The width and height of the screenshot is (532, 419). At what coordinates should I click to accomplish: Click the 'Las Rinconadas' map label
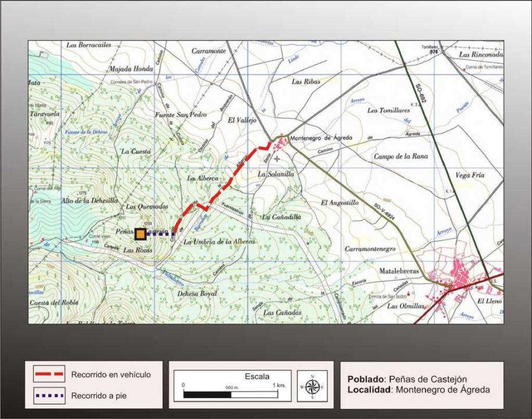(x=481, y=54)
